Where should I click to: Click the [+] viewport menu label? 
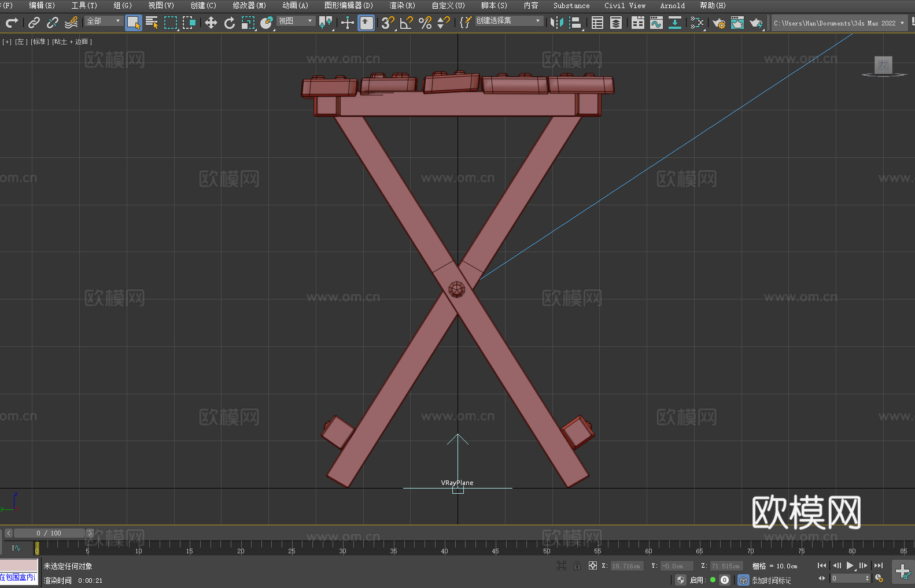[7, 42]
